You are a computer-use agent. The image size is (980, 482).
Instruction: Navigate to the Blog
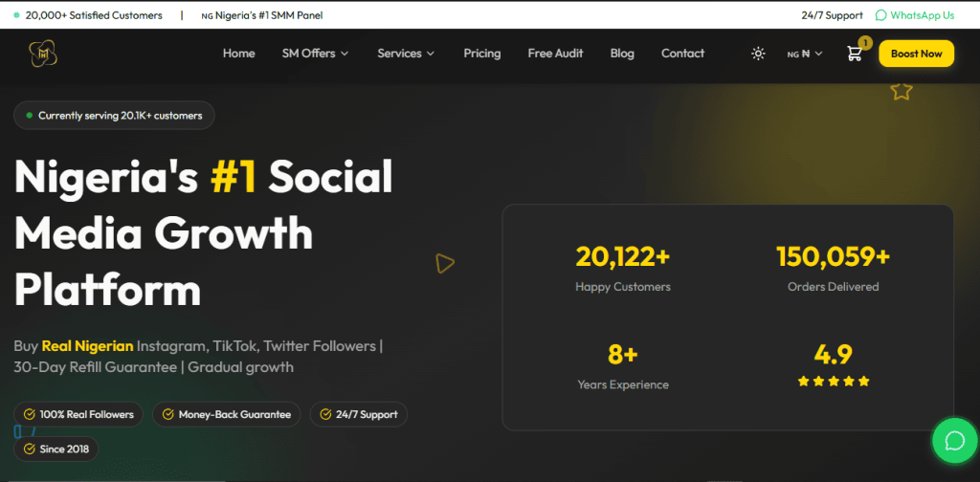coord(622,54)
